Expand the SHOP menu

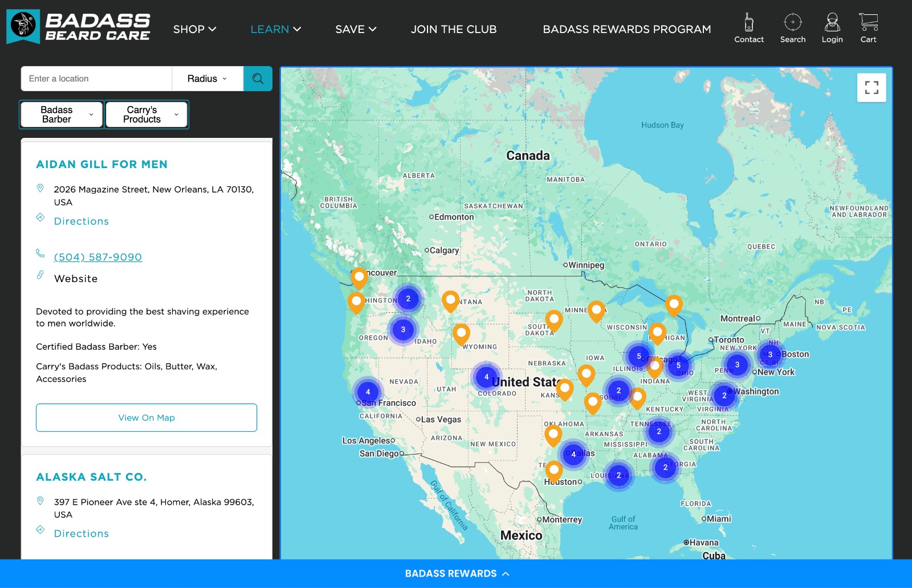[x=194, y=29]
